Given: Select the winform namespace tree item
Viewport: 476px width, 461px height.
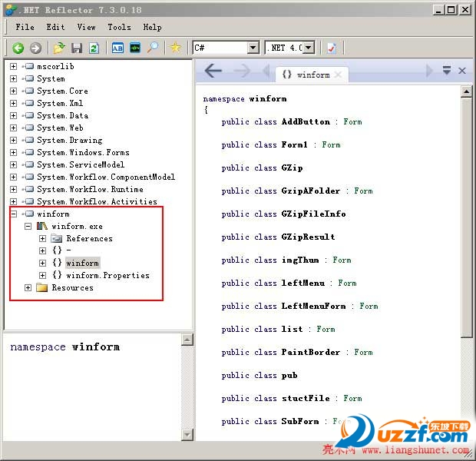Looking at the screenshot, I should coord(82,263).
